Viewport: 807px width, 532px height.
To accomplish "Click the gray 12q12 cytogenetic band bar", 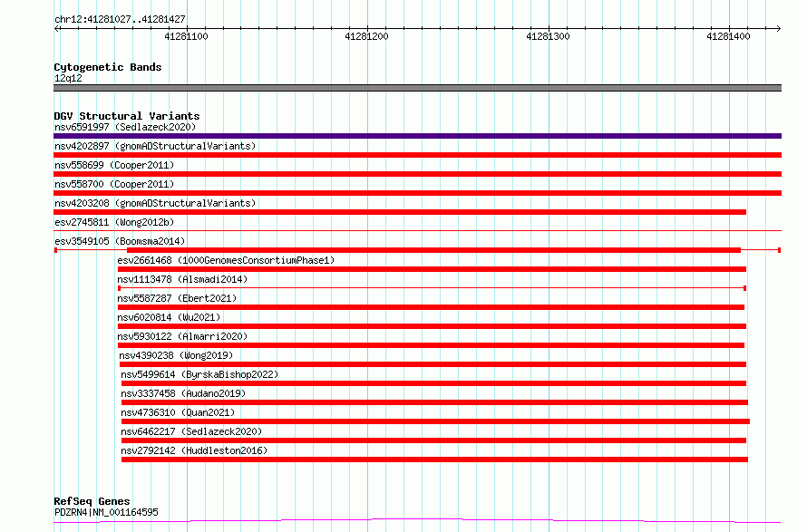I will (417, 88).
